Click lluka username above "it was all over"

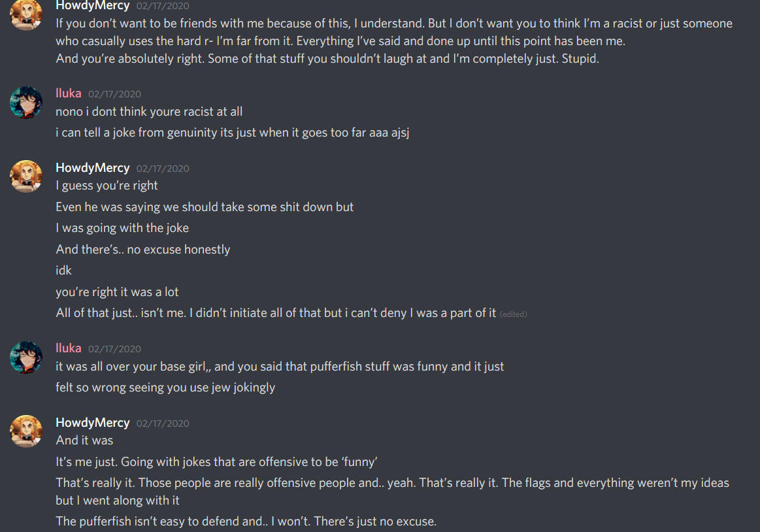coord(69,348)
